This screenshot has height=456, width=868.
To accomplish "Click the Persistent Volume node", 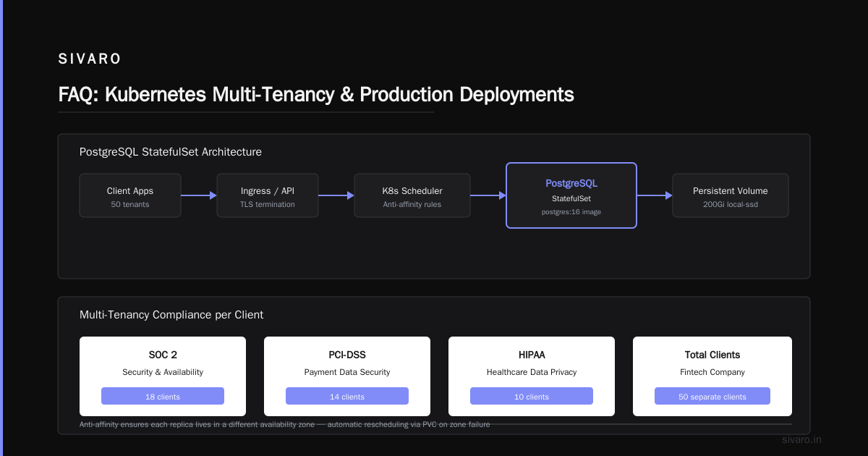I will click(x=731, y=195).
